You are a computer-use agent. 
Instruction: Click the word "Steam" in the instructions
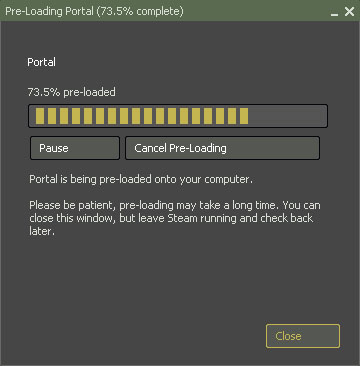pyautogui.click(x=183, y=218)
